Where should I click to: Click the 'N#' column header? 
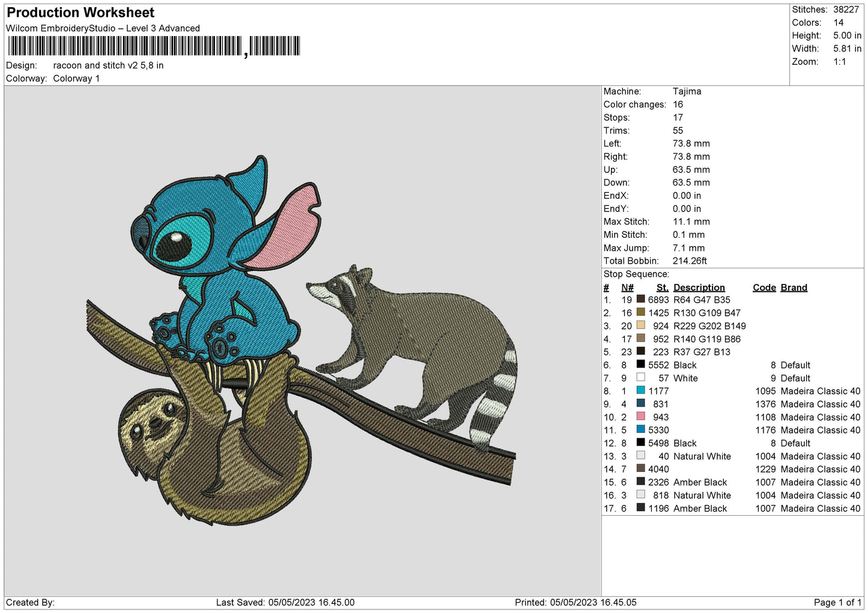click(627, 288)
